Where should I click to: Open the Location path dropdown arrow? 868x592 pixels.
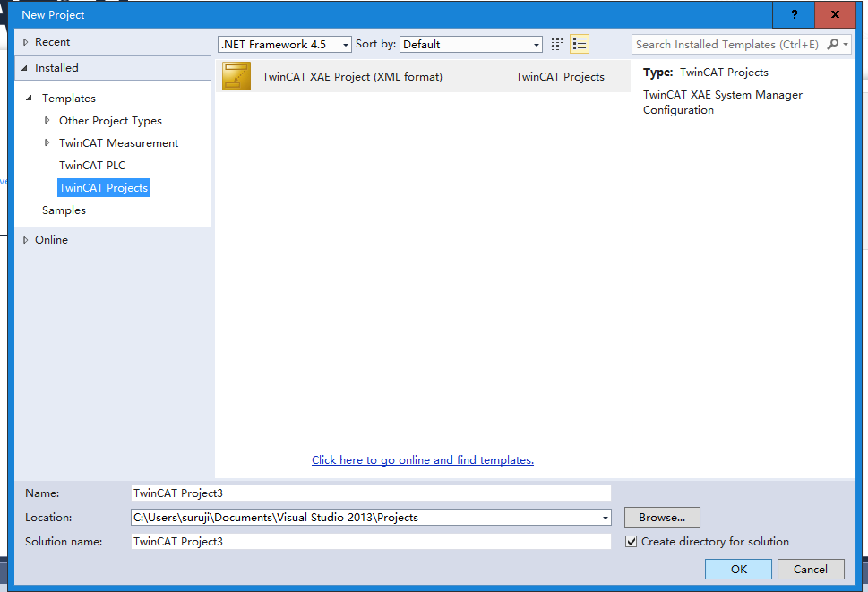tap(605, 518)
